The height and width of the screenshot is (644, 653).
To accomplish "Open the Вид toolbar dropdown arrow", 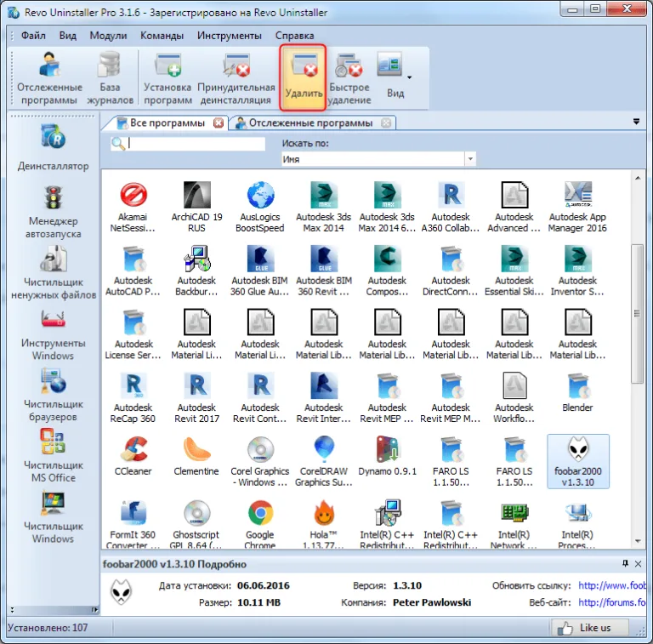I will pyautogui.click(x=409, y=77).
